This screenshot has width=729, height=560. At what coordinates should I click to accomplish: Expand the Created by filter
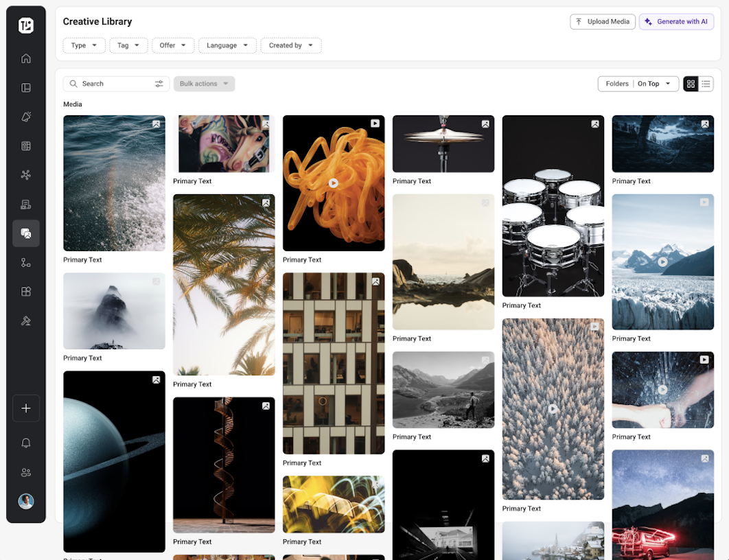291,45
